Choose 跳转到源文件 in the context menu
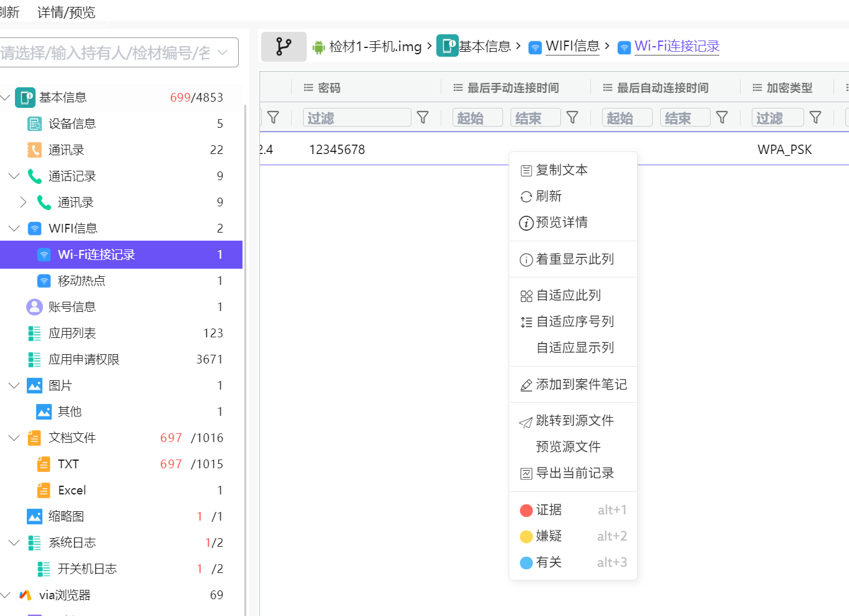Viewport: 849px width, 616px height. coord(573,421)
